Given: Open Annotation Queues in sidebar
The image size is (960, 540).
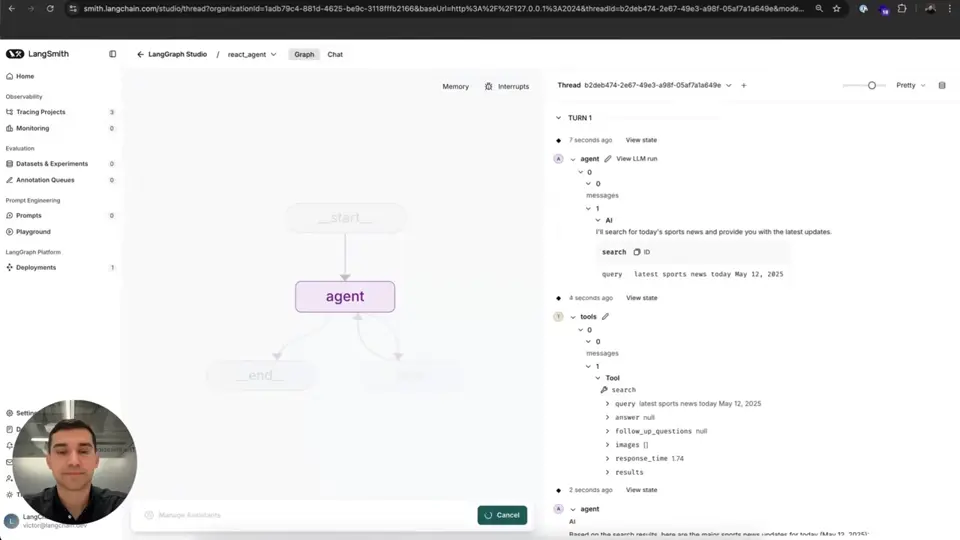Looking at the screenshot, I should click(45, 180).
